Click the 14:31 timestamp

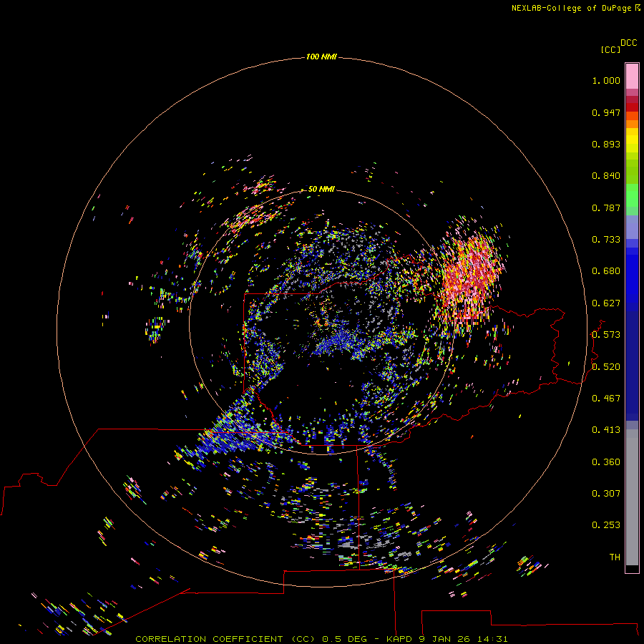[492, 639]
